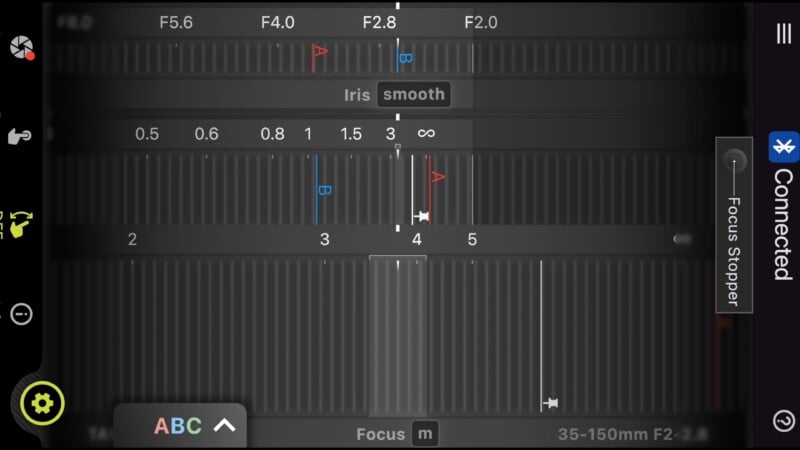Tap the Bluetooth connection icon

pos(784,147)
